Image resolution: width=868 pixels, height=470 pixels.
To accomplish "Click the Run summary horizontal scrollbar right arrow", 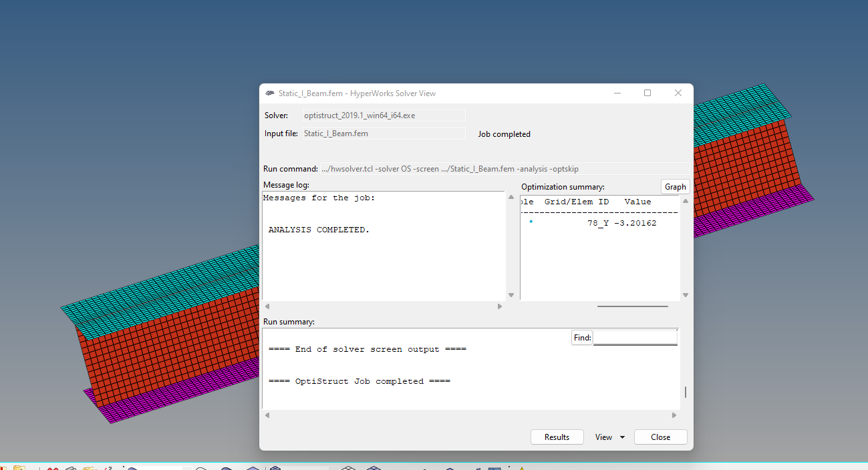I will (x=674, y=415).
